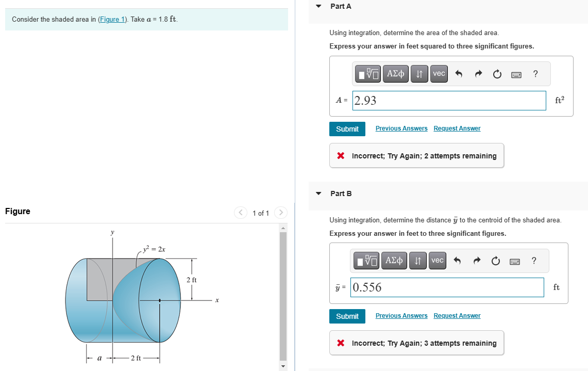Click Request Answer for Part A
Viewport: 588px width, 371px height.
pyautogui.click(x=457, y=128)
